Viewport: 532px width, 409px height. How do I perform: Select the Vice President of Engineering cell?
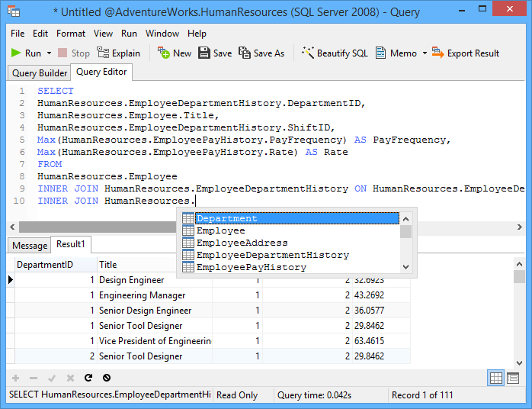click(x=155, y=341)
